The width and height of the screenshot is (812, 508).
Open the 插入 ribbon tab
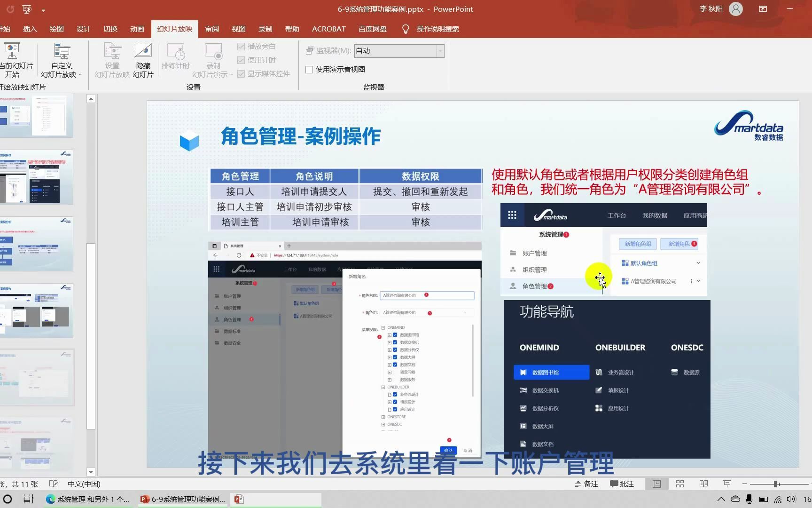[30, 29]
